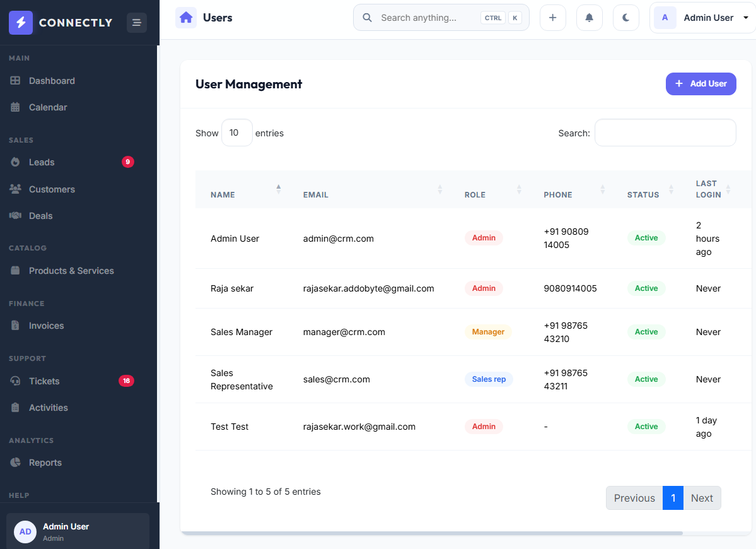Click the Reports pie chart icon
The width and height of the screenshot is (756, 549).
pos(15,463)
